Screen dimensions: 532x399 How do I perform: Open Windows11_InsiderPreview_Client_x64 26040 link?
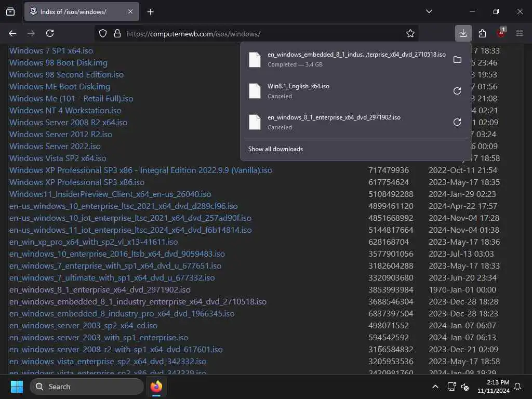(x=110, y=194)
